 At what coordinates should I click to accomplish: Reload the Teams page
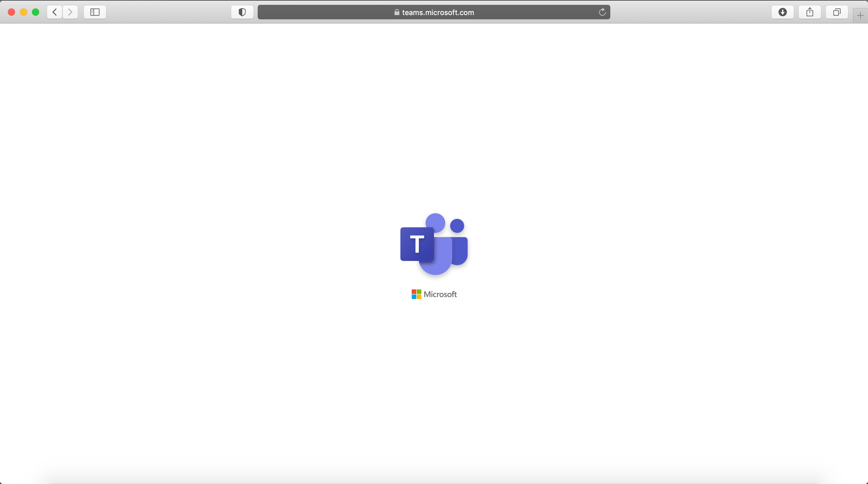pos(602,12)
